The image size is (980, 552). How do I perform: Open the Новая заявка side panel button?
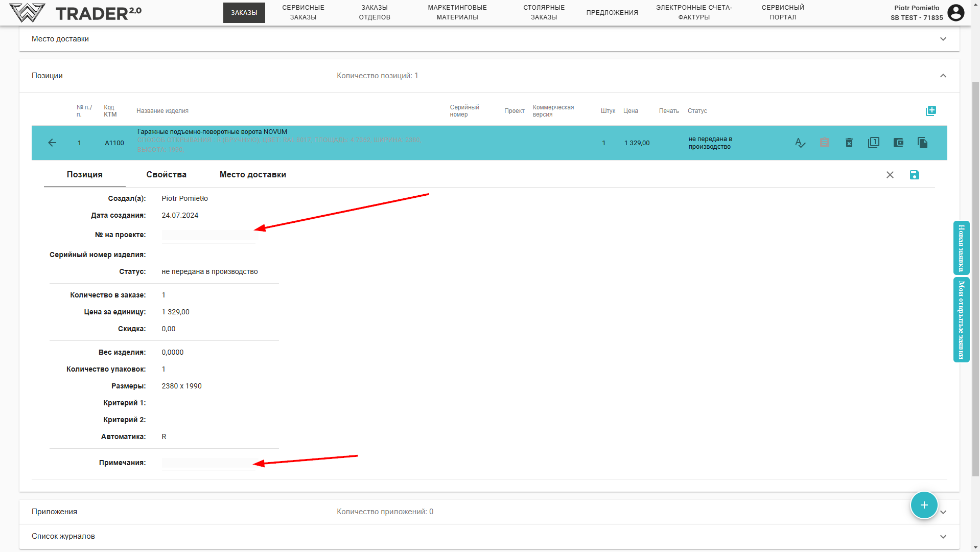click(x=961, y=248)
